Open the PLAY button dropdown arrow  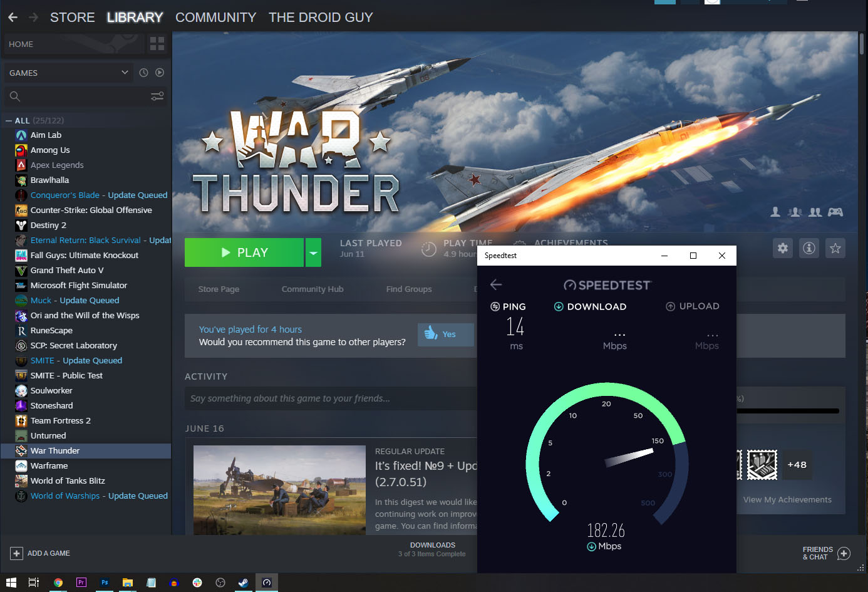[x=313, y=252]
